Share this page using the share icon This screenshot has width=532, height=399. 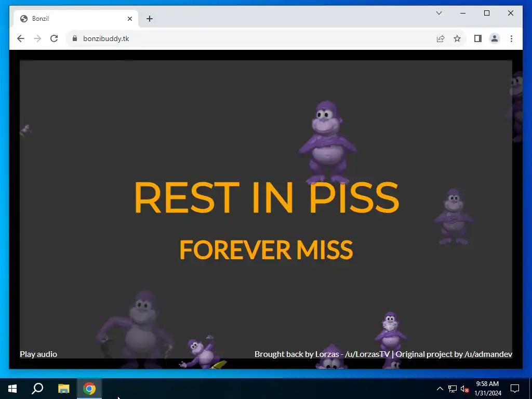point(441,38)
